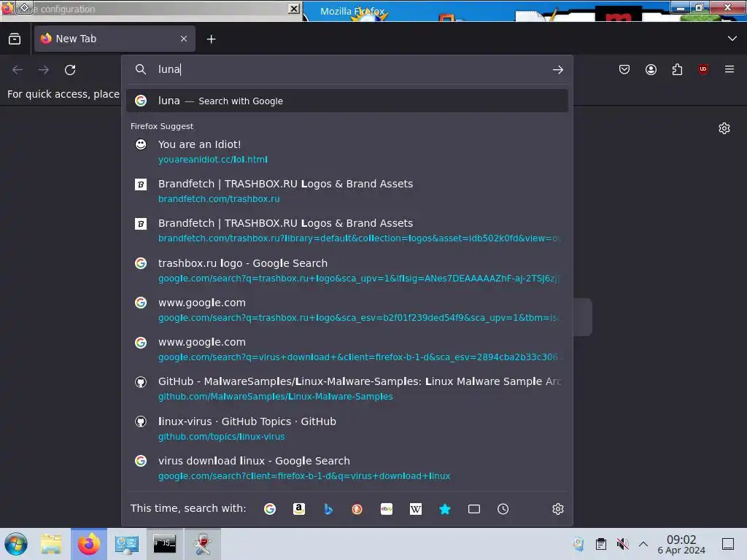Screen dimensions: 747x560
Task: Open the brandfetch.com/trashbox.ru suggestion
Action: click(347, 191)
